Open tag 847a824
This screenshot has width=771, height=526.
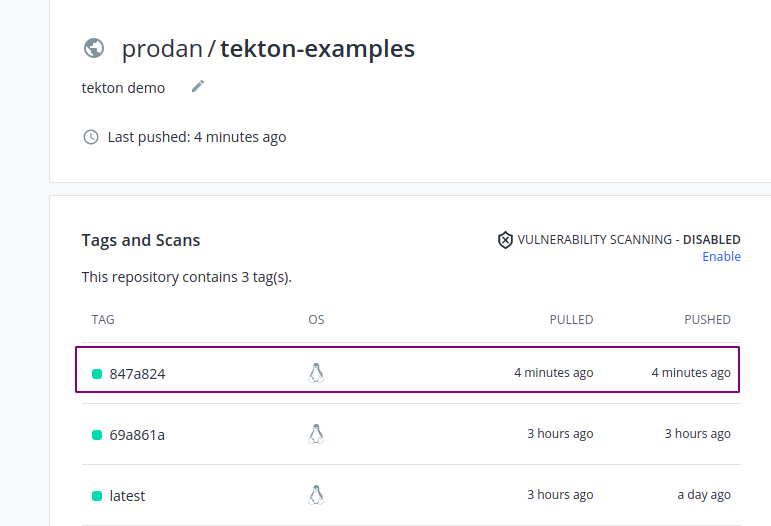tap(137, 374)
